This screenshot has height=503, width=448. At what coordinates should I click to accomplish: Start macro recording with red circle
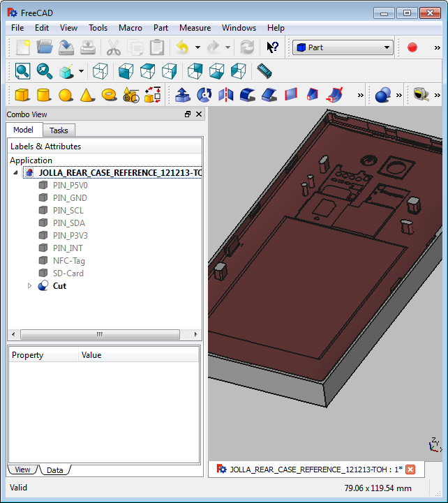412,47
